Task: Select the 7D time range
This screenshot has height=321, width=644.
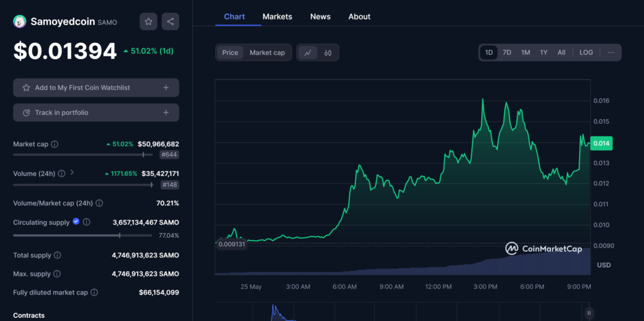Action: click(507, 53)
